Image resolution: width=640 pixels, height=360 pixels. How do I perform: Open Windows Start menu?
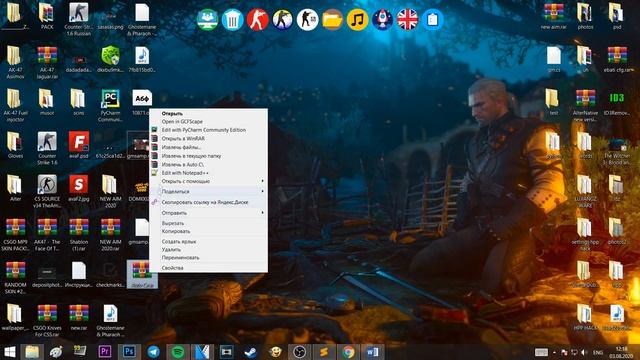click(x=9, y=352)
